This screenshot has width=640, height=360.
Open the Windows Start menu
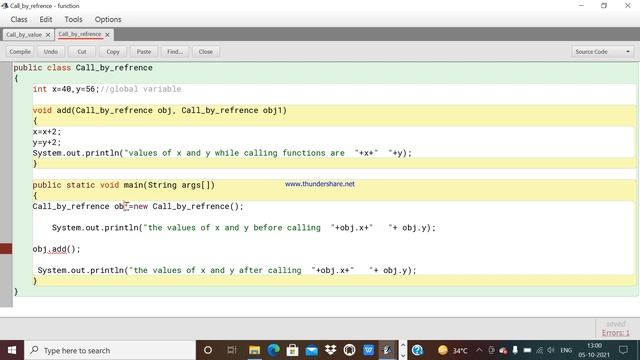12,350
